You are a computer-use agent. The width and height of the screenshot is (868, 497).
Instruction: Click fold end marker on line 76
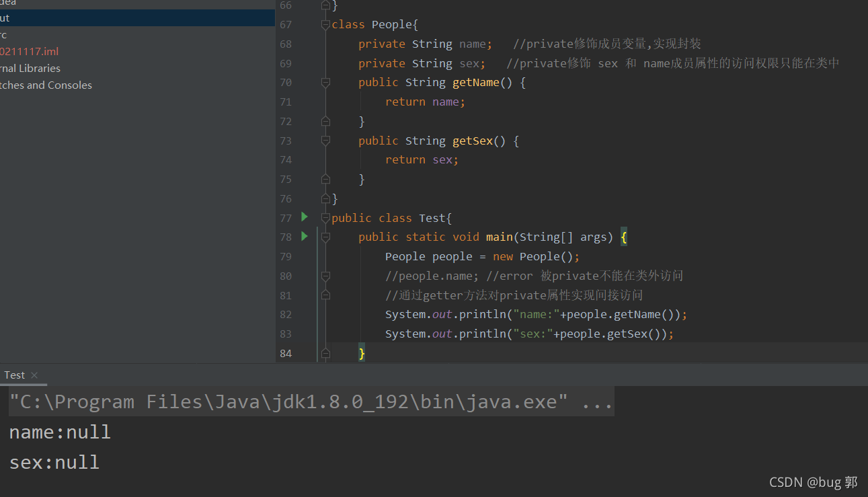point(326,198)
